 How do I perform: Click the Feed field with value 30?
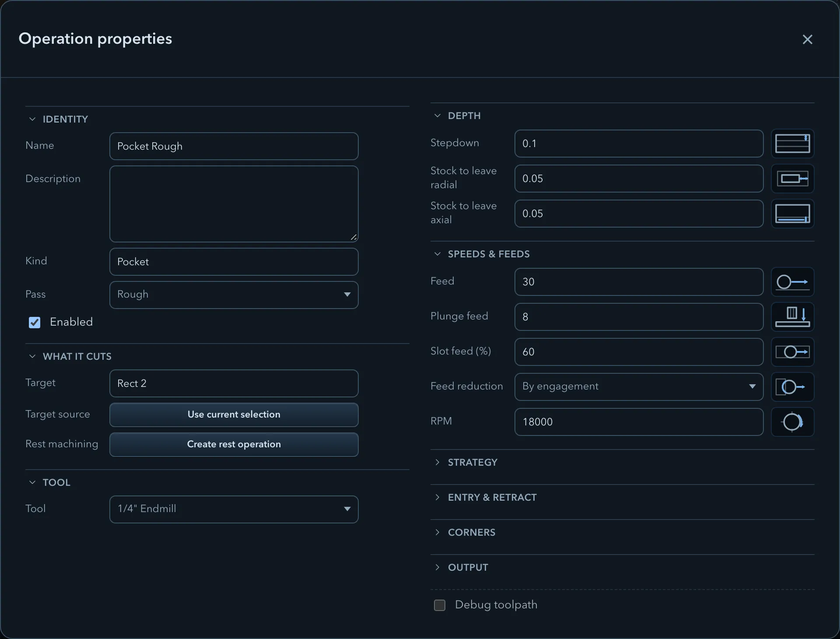639,282
